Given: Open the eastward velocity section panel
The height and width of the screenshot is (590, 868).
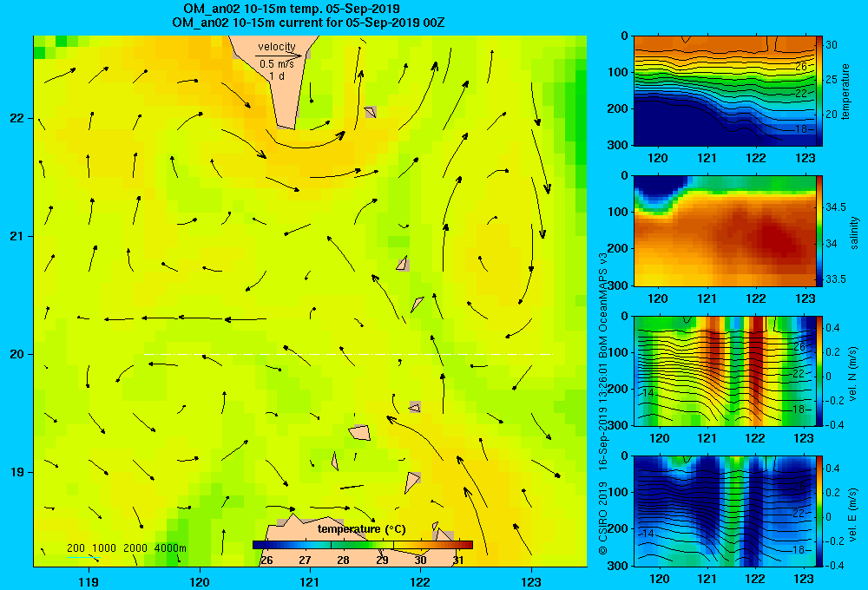Looking at the screenshot, I should coord(724,511).
